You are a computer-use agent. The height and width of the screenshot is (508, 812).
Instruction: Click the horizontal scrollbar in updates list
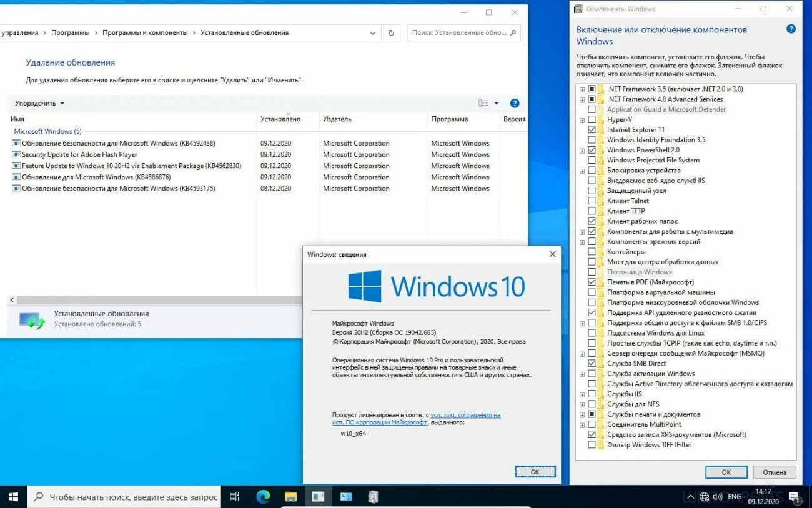point(159,300)
